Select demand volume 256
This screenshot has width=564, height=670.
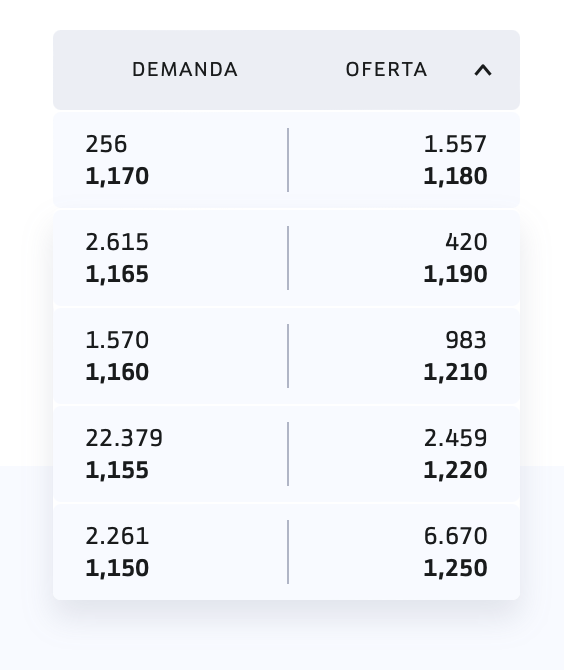(x=106, y=144)
